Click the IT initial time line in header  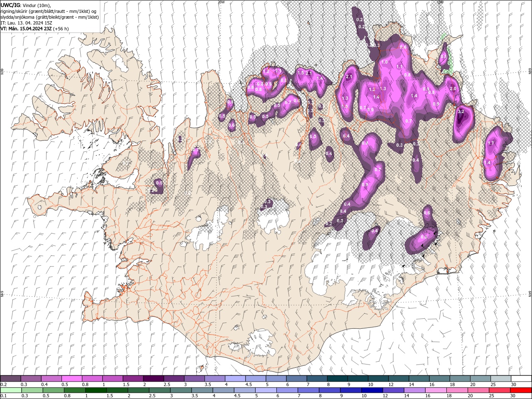tap(27, 23)
